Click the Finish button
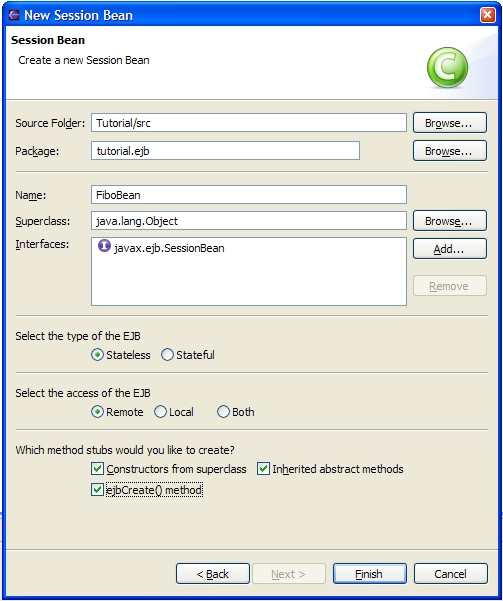The height and width of the screenshot is (601, 503). click(x=370, y=573)
